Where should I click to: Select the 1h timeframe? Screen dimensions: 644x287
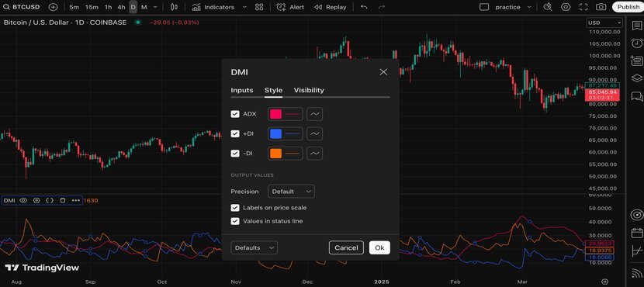pyautogui.click(x=108, y=7)
